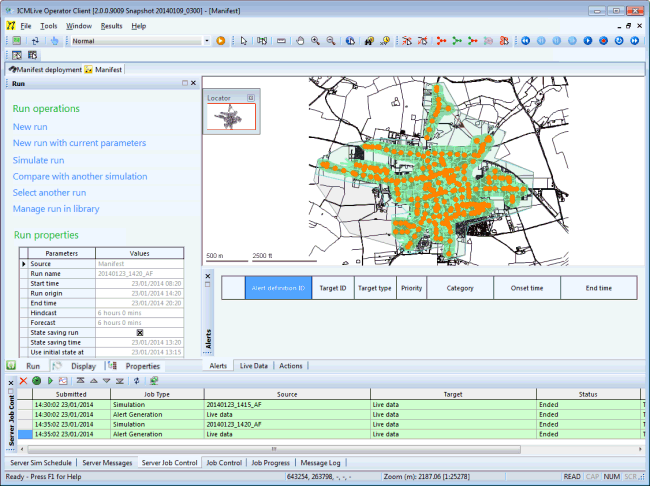The height and width of the screenshot is (486, 650).
Task: Click the Locator overview map thumbnail
Action: point(231,118)
